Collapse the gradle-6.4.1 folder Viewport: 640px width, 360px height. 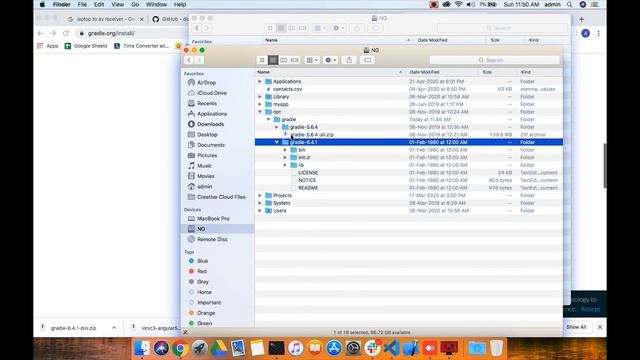coord(277,142)
